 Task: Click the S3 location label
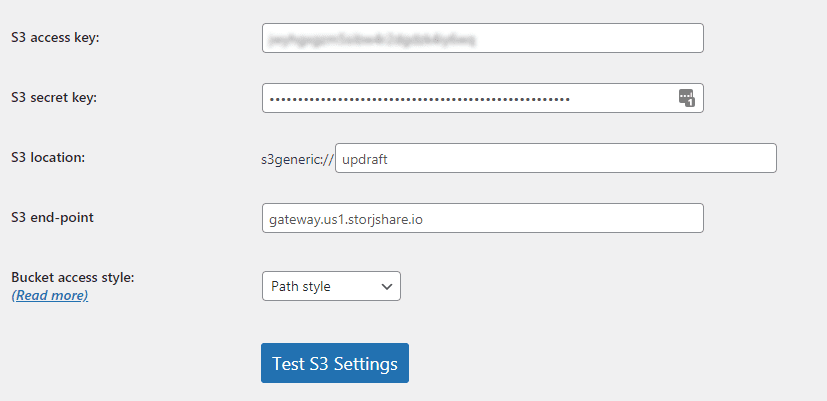click(x=48, y=157)
